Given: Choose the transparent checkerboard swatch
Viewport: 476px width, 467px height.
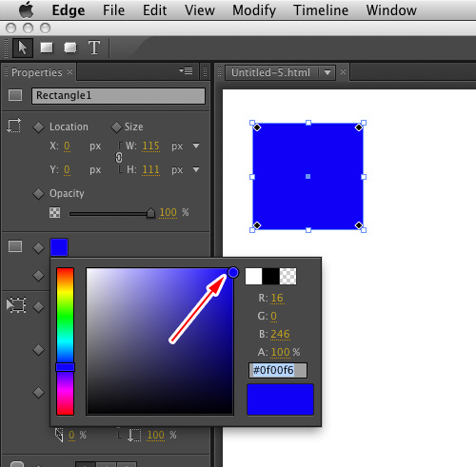Looking at the screenshot, I should point(288,276).
